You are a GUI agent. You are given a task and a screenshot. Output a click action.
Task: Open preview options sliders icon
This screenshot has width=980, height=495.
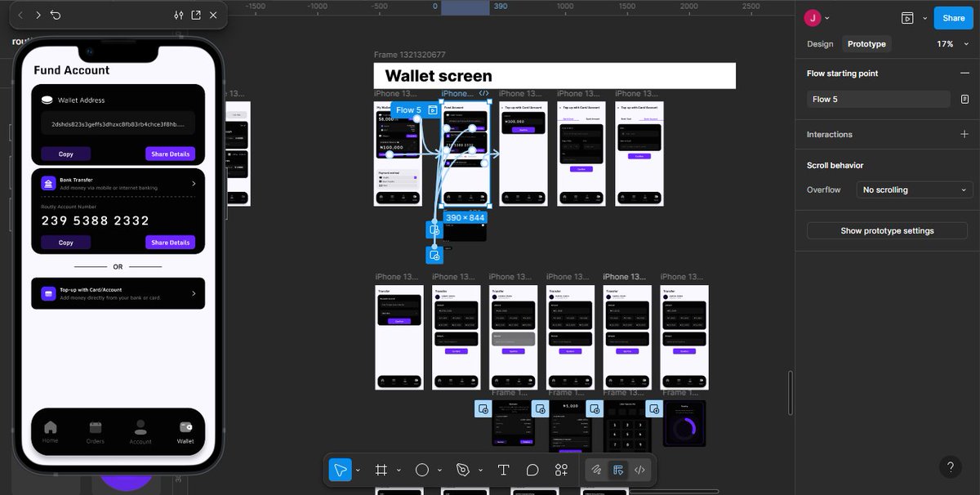point(179,15)
